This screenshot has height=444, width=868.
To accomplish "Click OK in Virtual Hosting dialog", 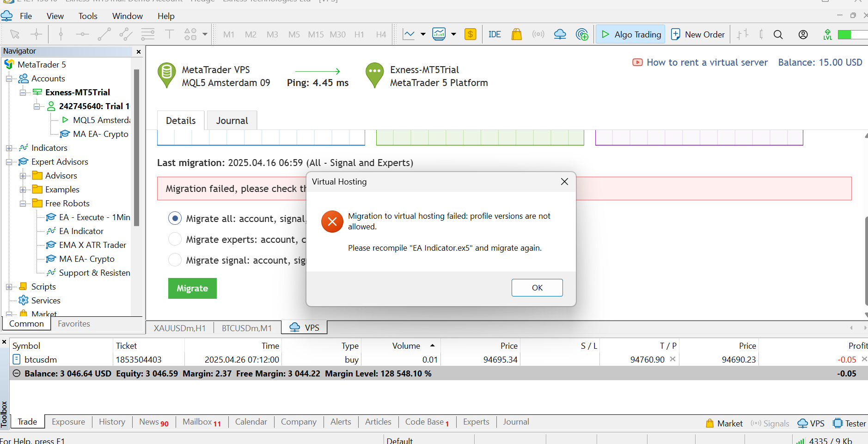I will coord(537,288).
